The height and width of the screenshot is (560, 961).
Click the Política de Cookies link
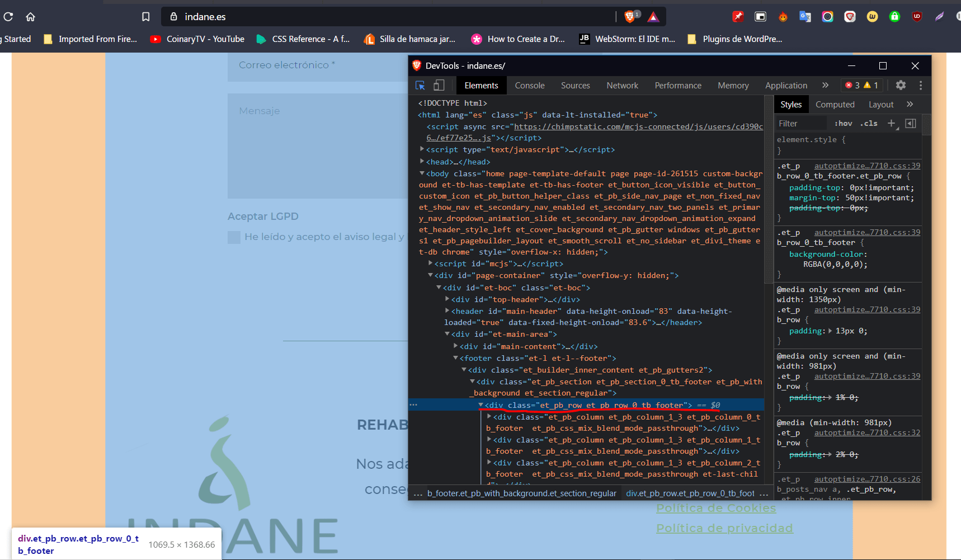[x=716, y=508]
